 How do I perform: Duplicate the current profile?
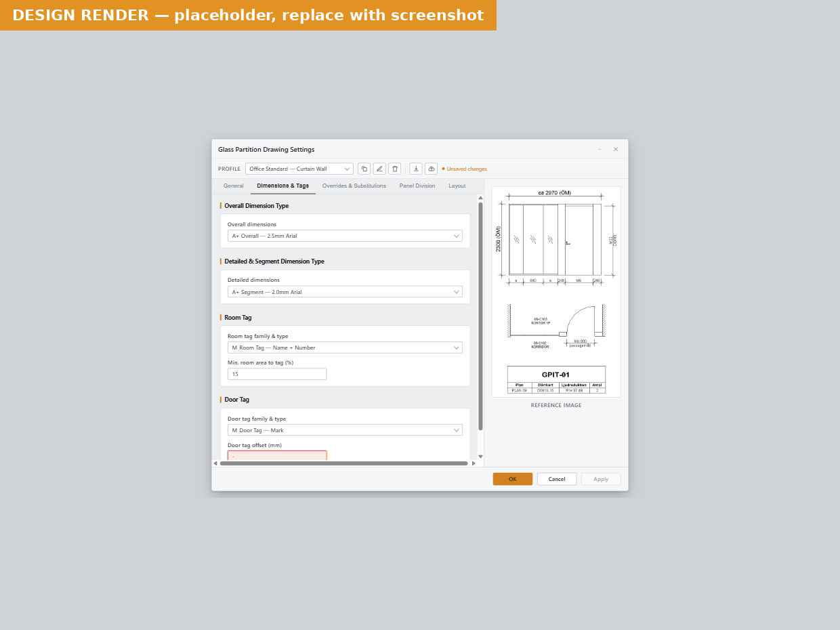(x=364, y=169)
